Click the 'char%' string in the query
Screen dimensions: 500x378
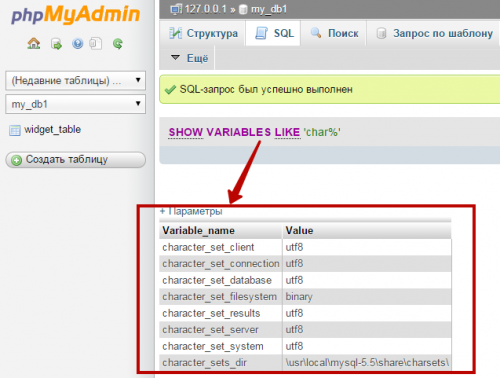pyautogui.click(x=322, y=132)
